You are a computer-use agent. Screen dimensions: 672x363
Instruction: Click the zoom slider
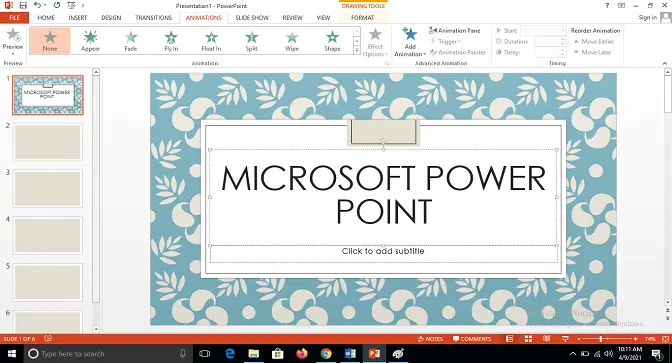(x=606, y=339)
